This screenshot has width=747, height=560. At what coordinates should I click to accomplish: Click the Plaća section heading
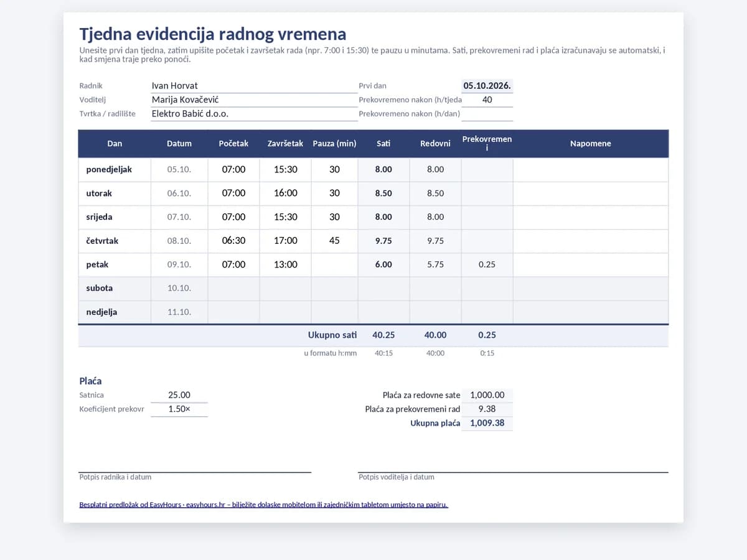90,381
